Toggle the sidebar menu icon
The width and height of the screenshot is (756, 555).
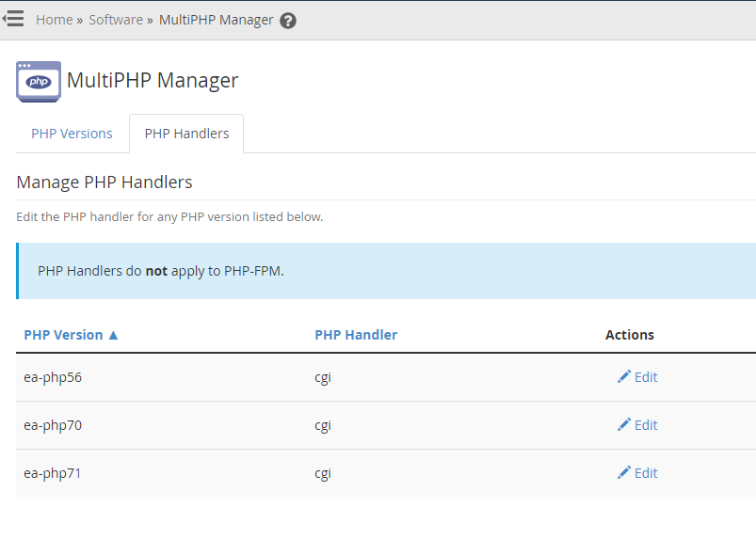(x=13, y=19)
